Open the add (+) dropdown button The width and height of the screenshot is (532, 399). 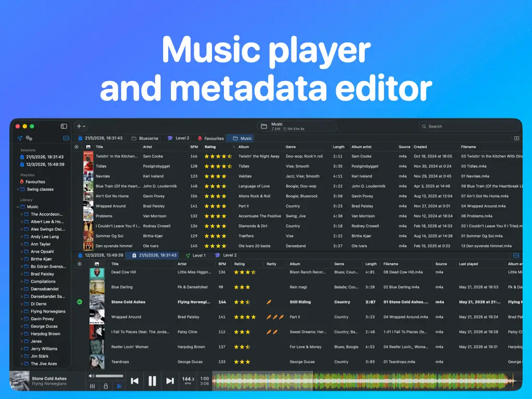click(x=81, y=126)
